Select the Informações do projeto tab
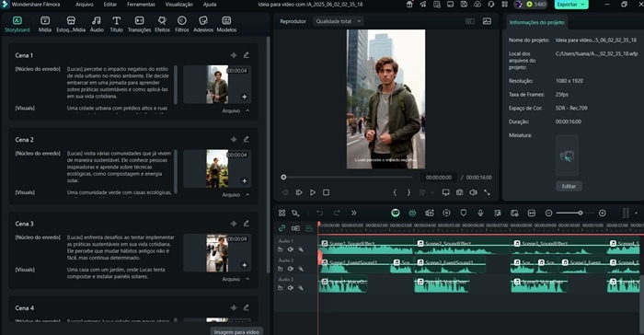This screenshot has width=644, height=335. 536,22
